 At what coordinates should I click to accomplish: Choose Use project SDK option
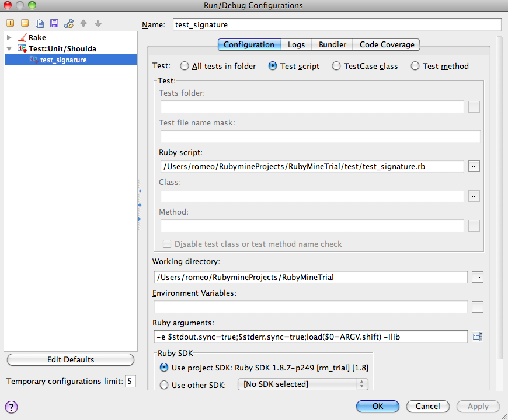tap(164, 367)
